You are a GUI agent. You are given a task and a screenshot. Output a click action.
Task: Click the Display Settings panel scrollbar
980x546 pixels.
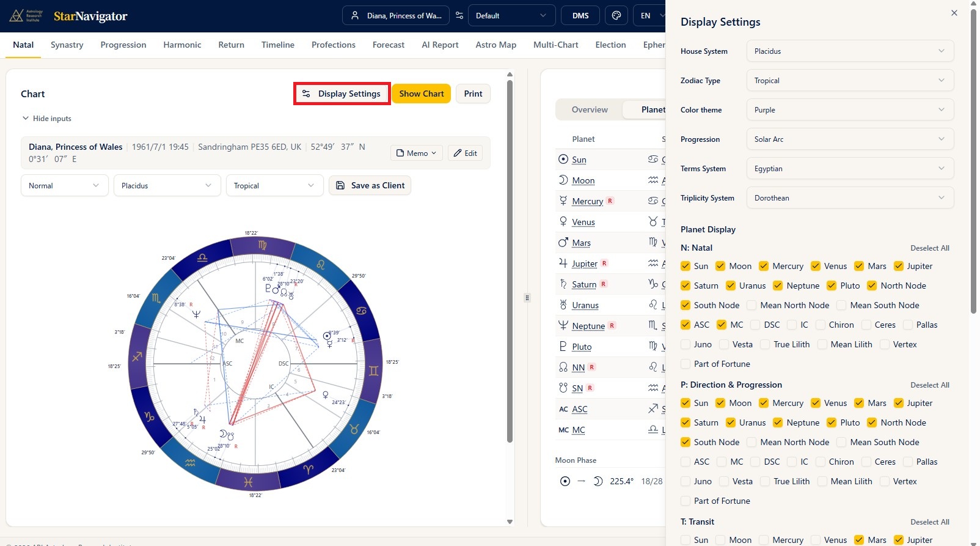[973, 161]
